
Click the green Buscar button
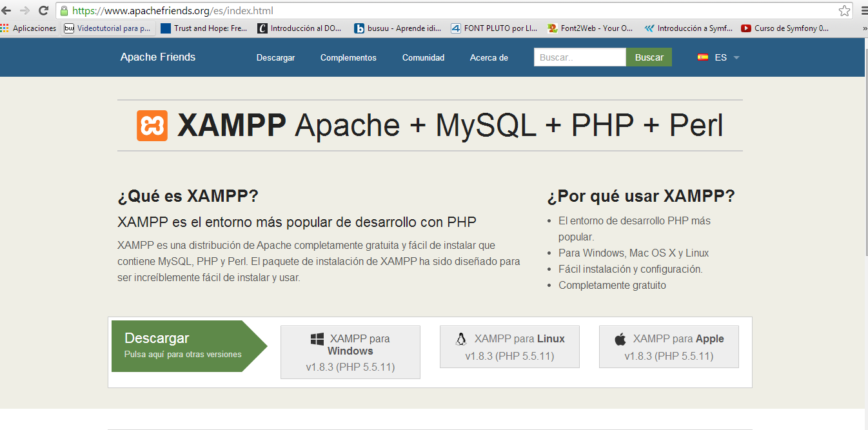tap(649, 57)
